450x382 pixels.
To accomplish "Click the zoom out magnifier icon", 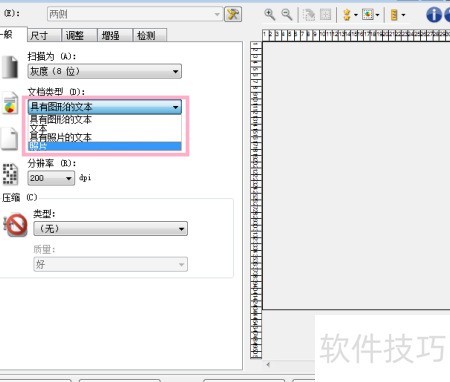I will tap(287, 15).
